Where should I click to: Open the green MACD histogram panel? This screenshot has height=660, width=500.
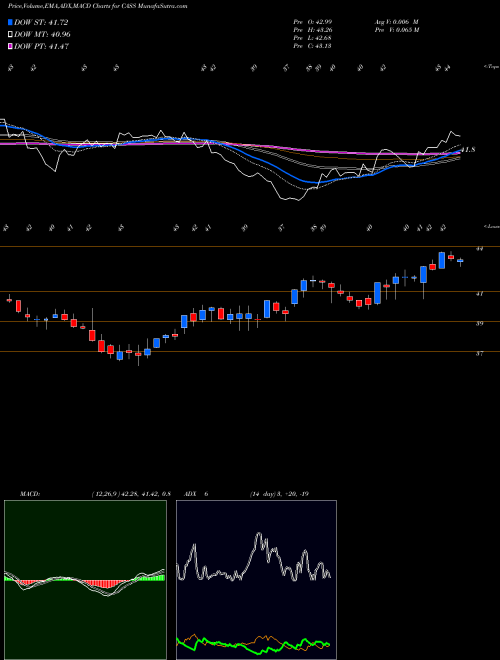click(x=85, y=580)
